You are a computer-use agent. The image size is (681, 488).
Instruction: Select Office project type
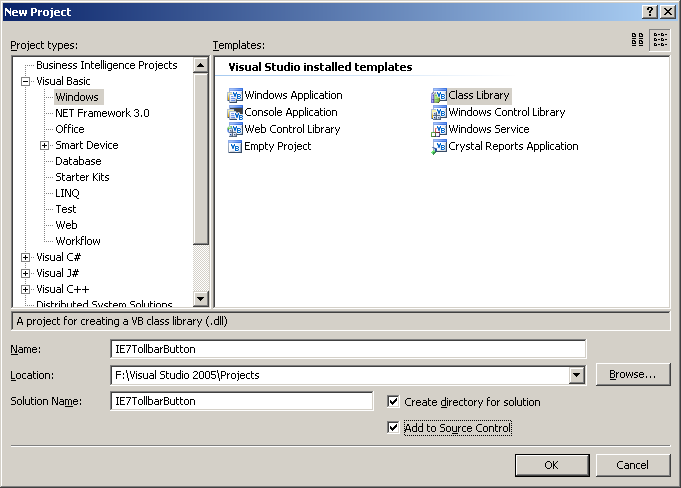[70, 129]
